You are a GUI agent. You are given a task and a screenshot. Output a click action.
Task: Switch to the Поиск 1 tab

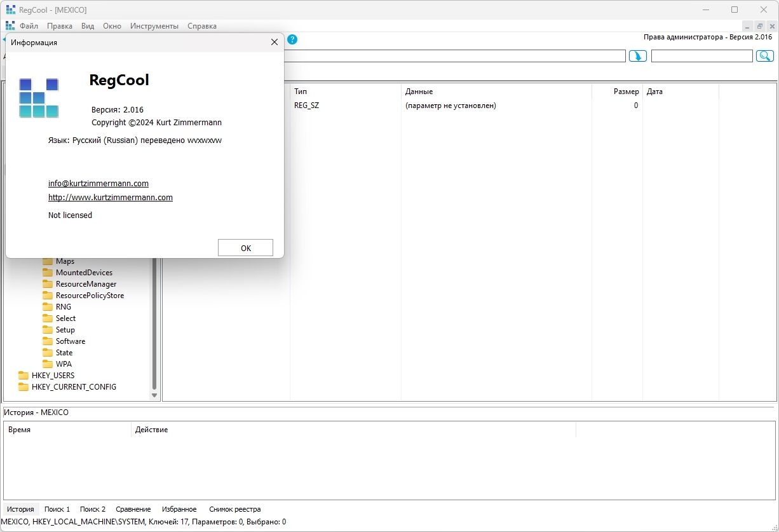[x=57, y=509]
